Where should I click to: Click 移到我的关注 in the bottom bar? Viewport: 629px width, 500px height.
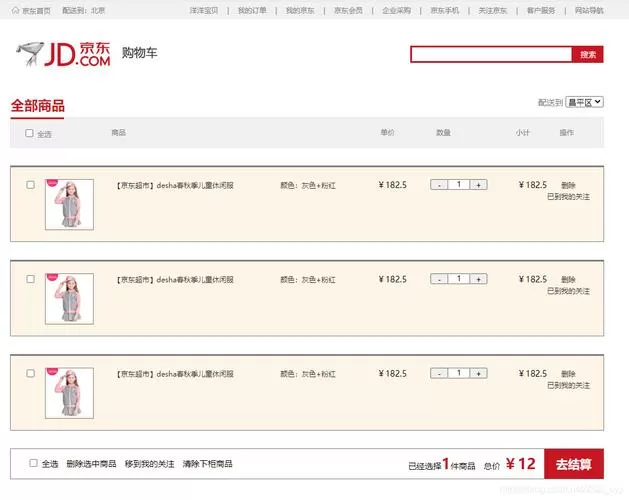[x=150, y=464]
